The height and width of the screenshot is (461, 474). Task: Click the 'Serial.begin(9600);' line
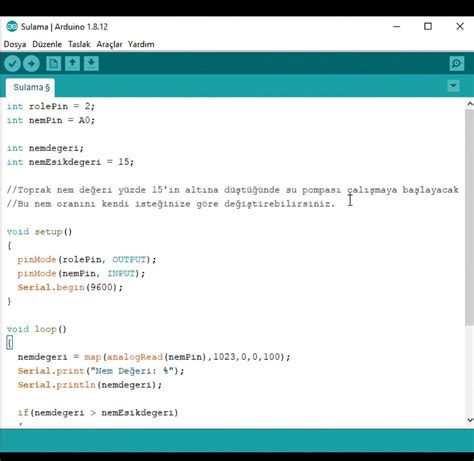click(70, 287)
